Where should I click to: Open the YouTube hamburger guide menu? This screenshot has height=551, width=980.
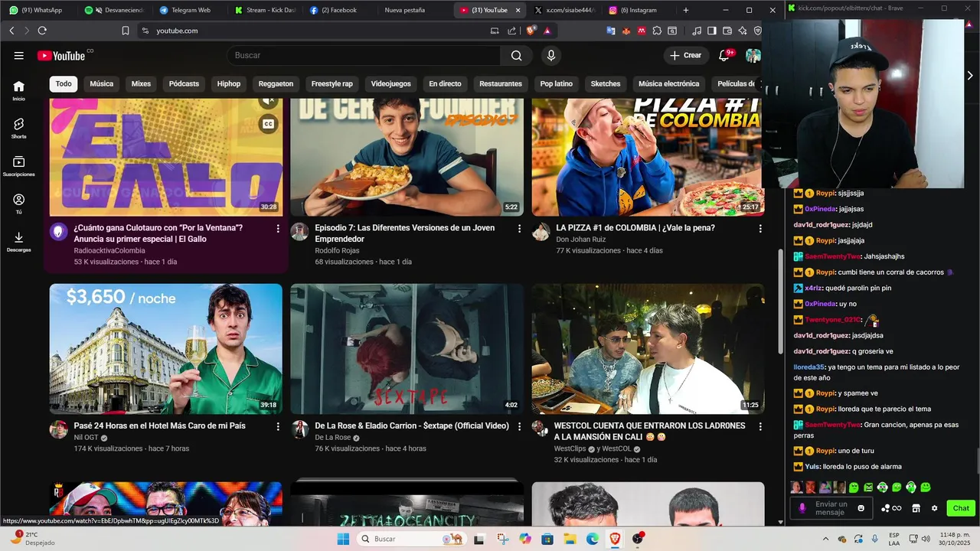[x=19, y=56]
